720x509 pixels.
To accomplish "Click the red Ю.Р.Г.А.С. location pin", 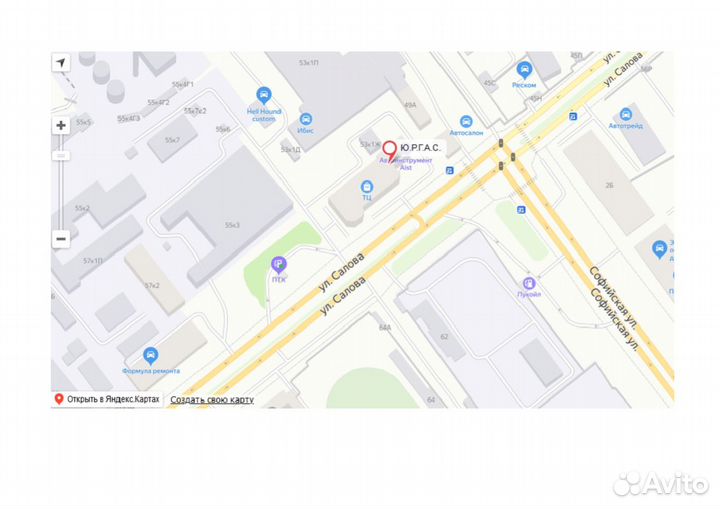I will tap(390, 152).
